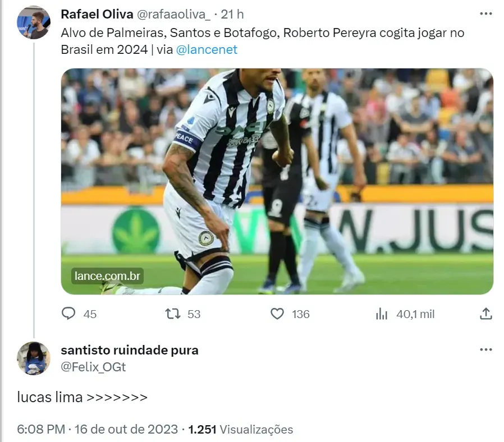The image size is (504, 442).
Task: Click the @Felix_OGt handle
Action: (93, 367)
